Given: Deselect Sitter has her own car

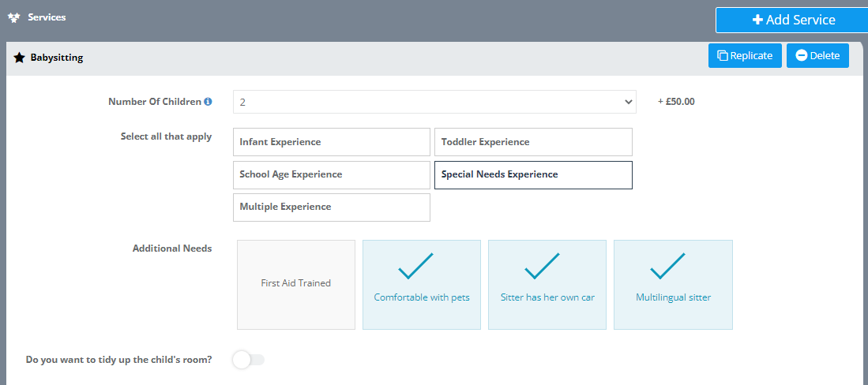Looking at the screenshot, I should (x=547, y=284).
